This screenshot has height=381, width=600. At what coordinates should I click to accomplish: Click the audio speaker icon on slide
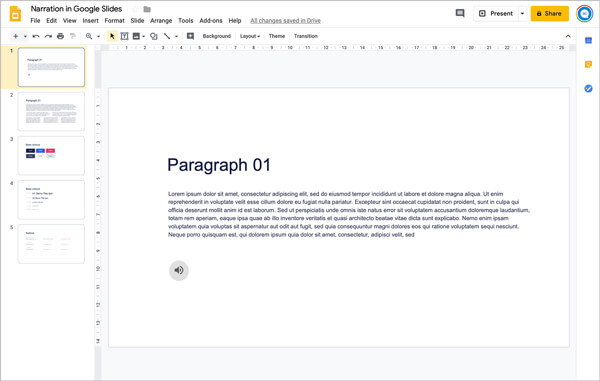tap(179, 270)
